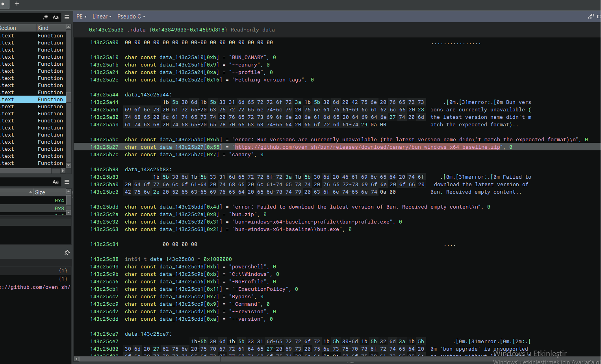Click the "bun-windows-x64-baseline\\bun.exe" string
This screenshot has height=364, width=601.
click(287, 229)
